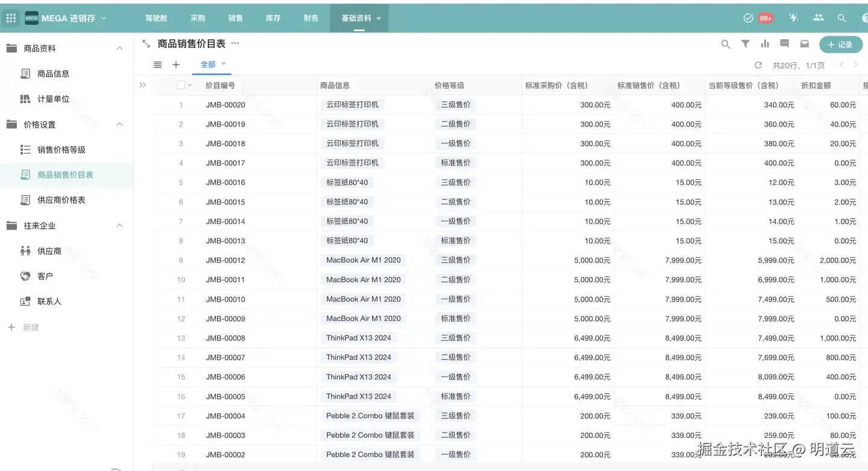The width and height of the screenshot is (868, 471).
Task: Open the contacts people icon in top bar
Action: coord(818,18)
